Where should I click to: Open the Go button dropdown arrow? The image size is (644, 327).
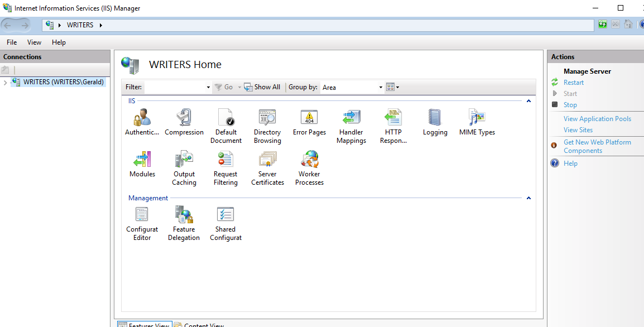[x=239, y=87]
